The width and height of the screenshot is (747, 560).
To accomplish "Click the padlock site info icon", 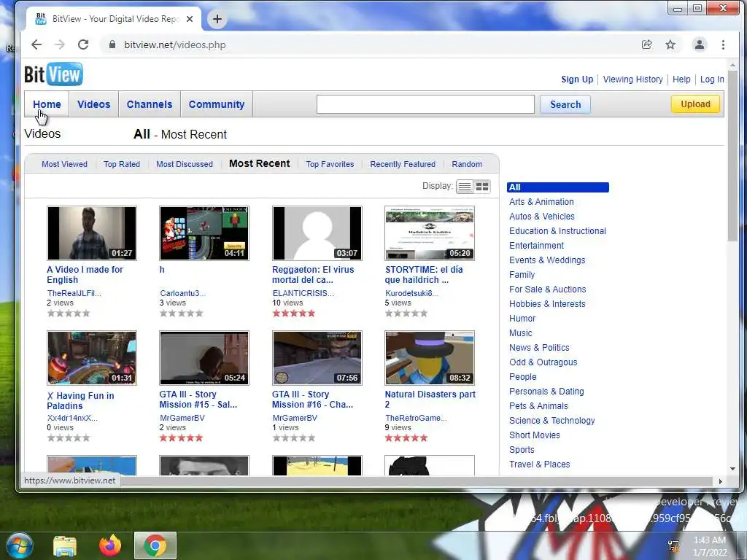I will [112, 44].
